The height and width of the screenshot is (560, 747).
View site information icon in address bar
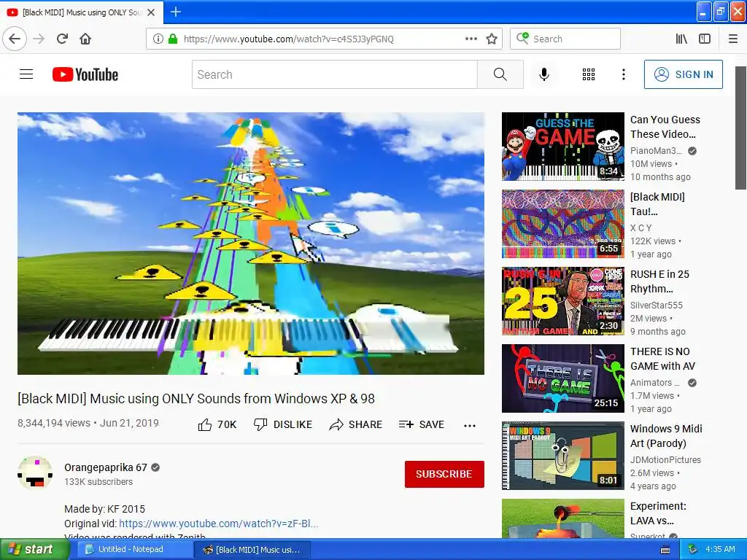pos(158,39)
